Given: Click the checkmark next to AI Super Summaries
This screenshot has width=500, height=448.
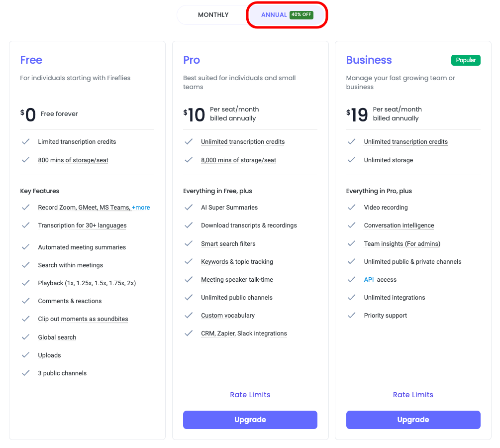Looking at the screenshot, I should (x=189, y=208).
